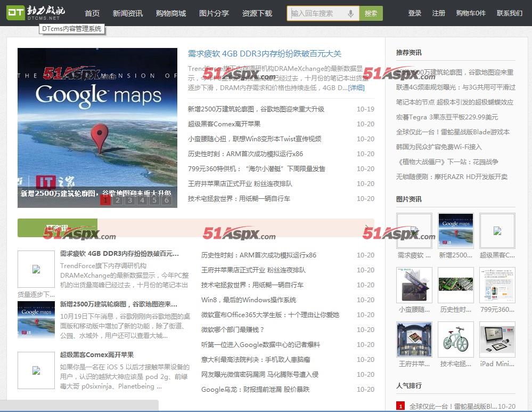Image resolution: width=532 pixels, height=412 pixels.
Task: Open 微软宣布Office365大学生版 article
Action: tap(270, 315)
